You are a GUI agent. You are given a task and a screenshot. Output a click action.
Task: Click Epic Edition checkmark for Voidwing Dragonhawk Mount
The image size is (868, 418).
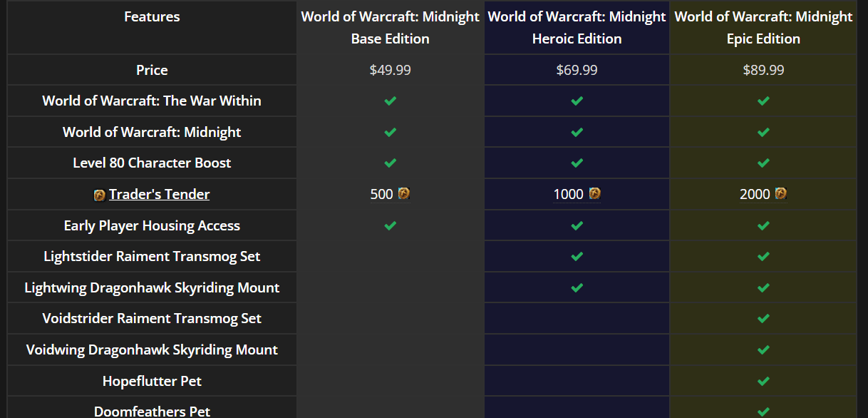coord(763,350)
